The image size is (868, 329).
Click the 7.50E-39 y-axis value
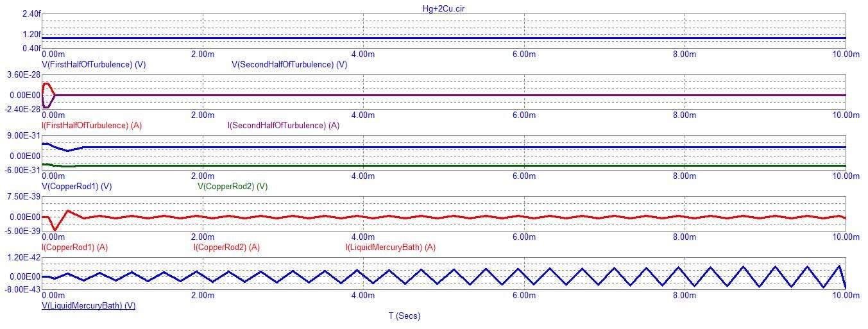(x=24, y=197)
